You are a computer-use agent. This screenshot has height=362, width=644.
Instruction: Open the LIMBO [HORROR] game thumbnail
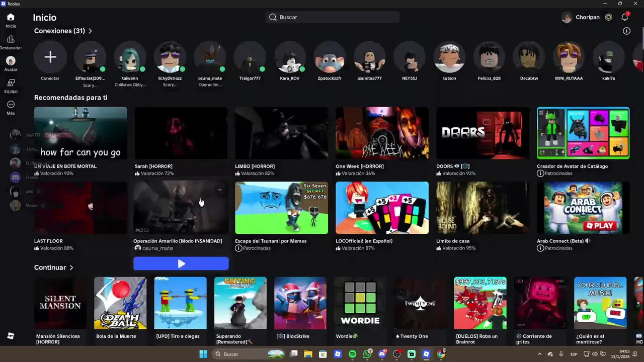pyautogui.click(x=282, y=133)
